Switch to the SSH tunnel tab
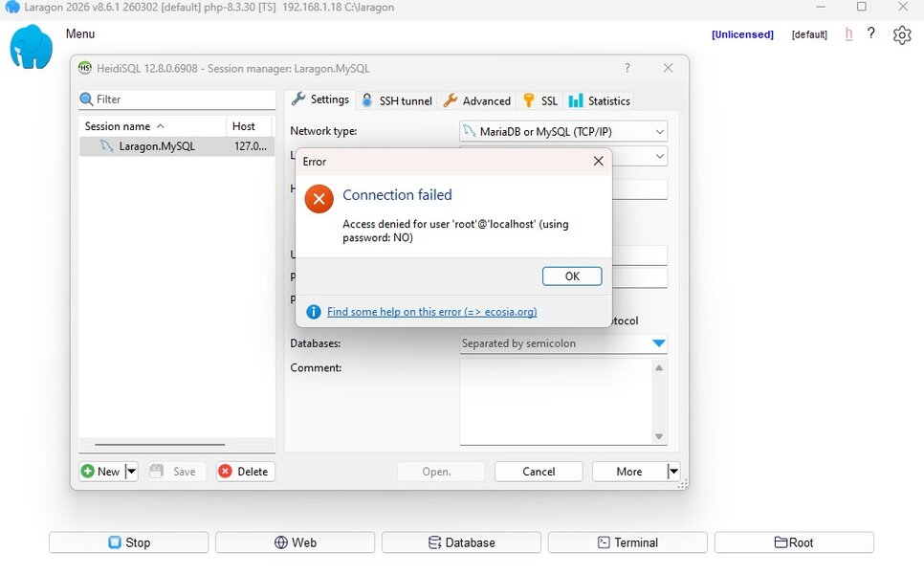This screenshot has width=924, height=574. coord(397,100)
